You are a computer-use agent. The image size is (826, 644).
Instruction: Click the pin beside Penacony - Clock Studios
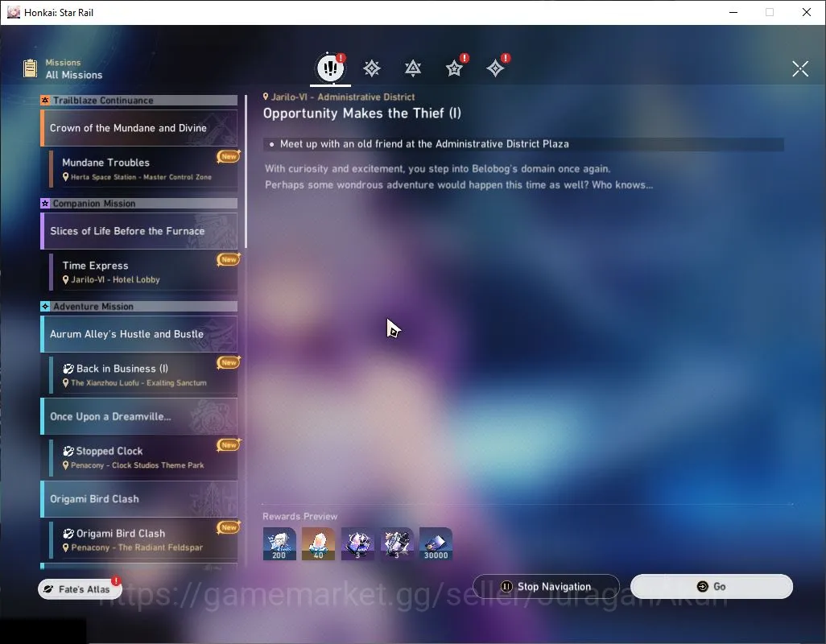pyautogui.click(x=66, y=465)
